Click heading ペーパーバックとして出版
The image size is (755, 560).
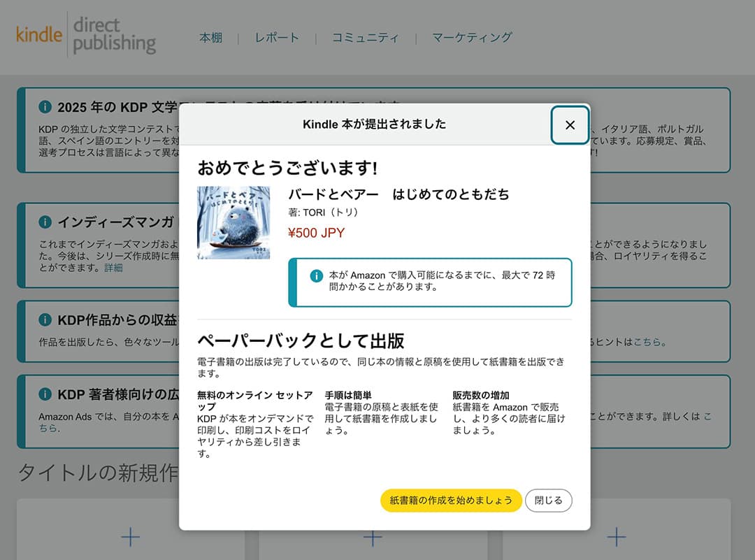[301, 340]
